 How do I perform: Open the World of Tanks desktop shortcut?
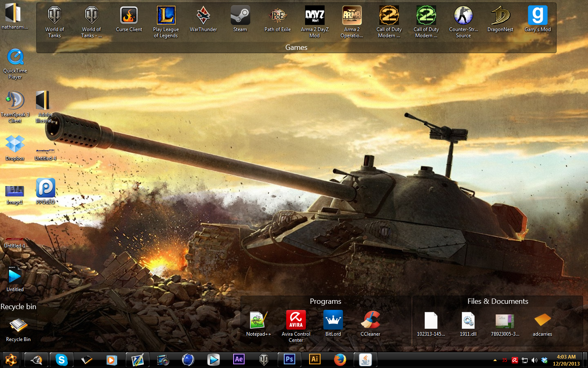click(x=54, y=22)
